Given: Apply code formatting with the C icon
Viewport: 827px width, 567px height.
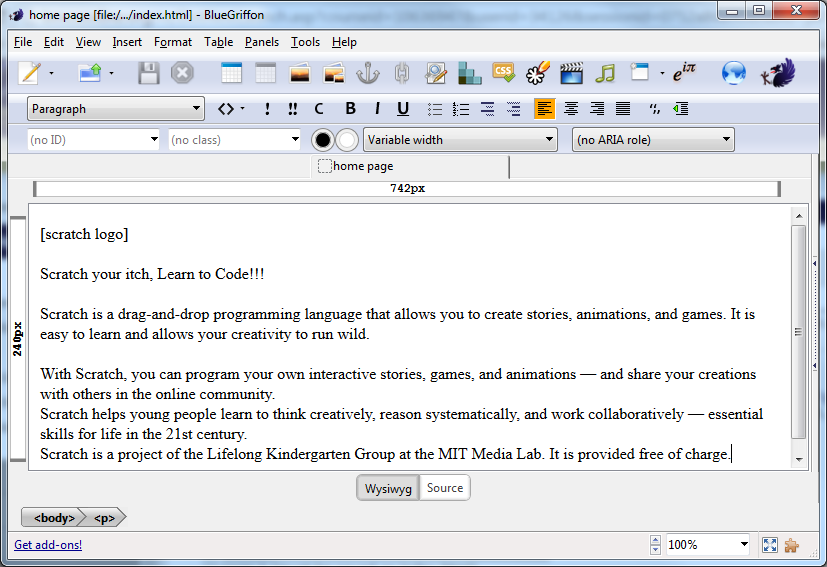Looking at the screenshot, I should click(x=319, y=109).
